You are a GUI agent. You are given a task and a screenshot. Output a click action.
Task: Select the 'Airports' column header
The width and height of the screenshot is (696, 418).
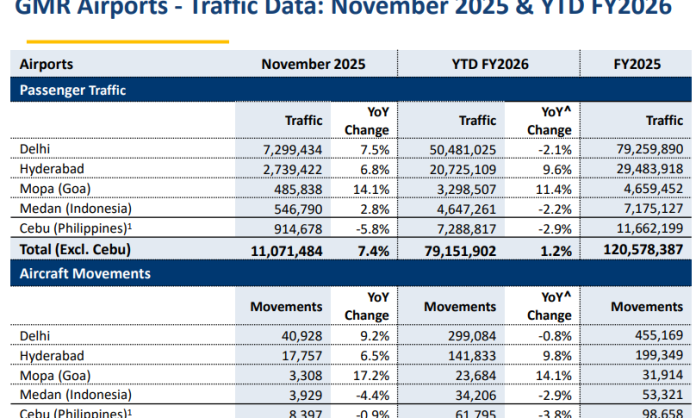[x=46, y=64]
